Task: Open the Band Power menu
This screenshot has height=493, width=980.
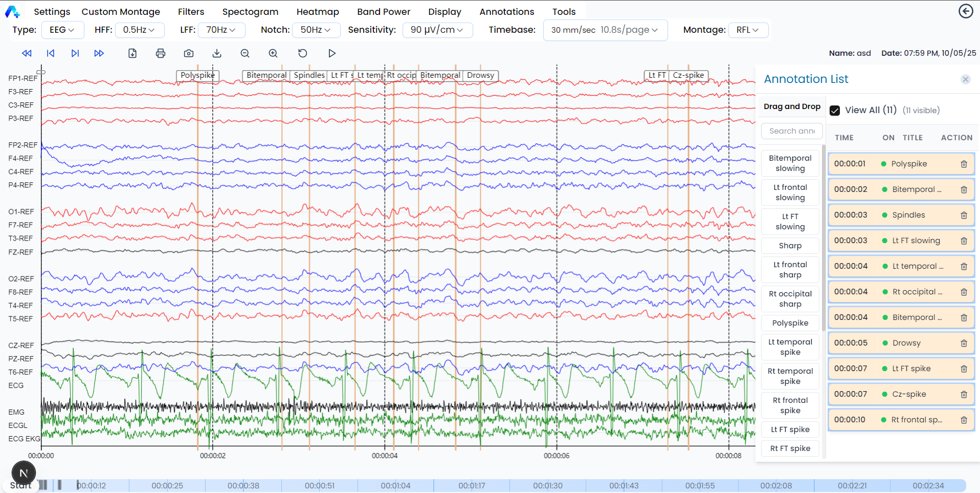Action: [384, 12]
